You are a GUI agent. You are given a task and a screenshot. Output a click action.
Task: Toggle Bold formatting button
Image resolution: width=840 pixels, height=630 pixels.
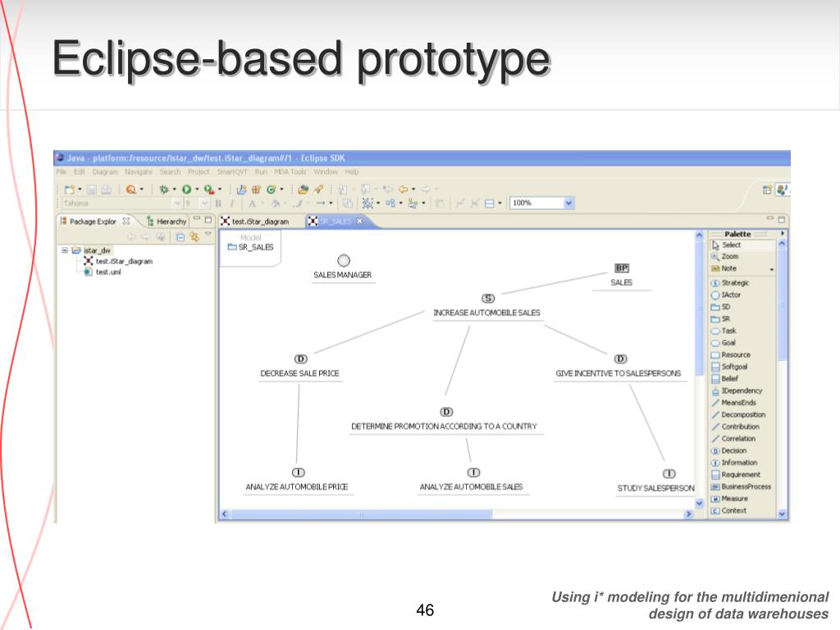[218, 203]
